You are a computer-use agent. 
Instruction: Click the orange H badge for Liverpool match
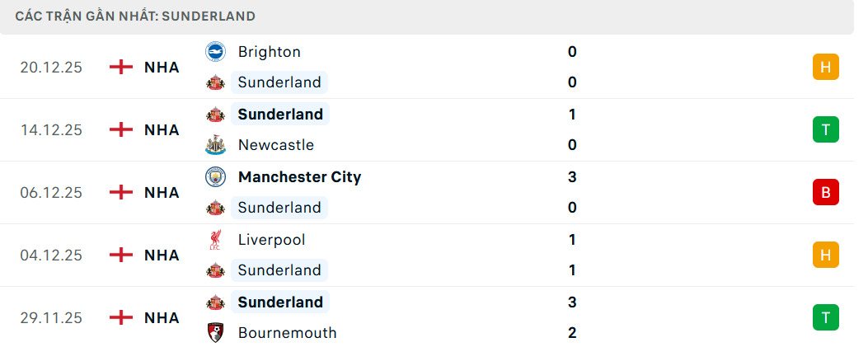[x=825, y=255]
